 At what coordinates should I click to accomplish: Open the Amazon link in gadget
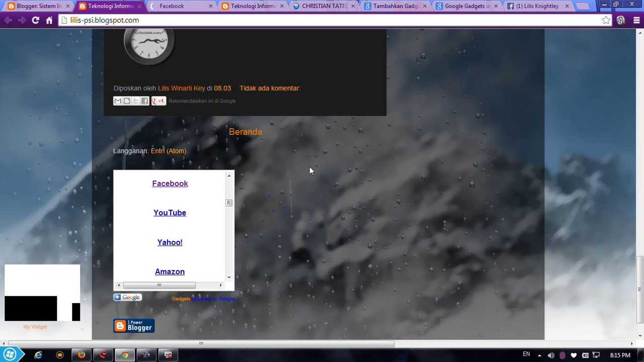(x=170, y=271)
